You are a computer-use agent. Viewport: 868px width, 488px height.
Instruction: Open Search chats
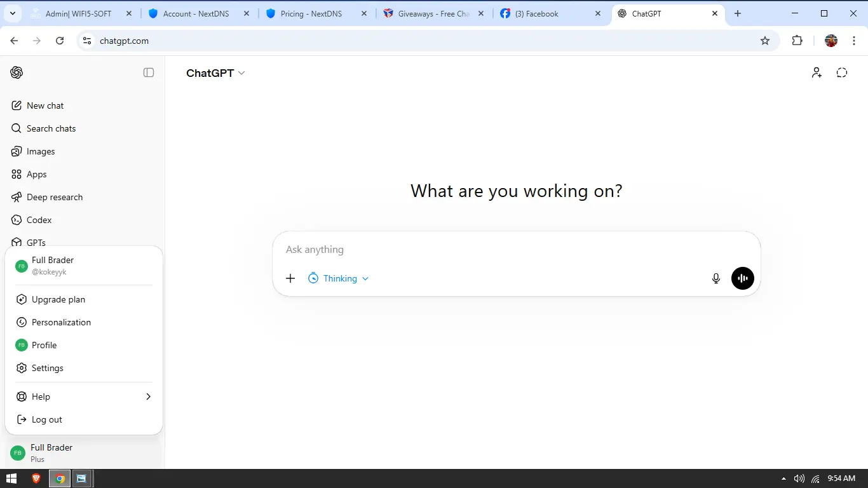click(83, 128)
